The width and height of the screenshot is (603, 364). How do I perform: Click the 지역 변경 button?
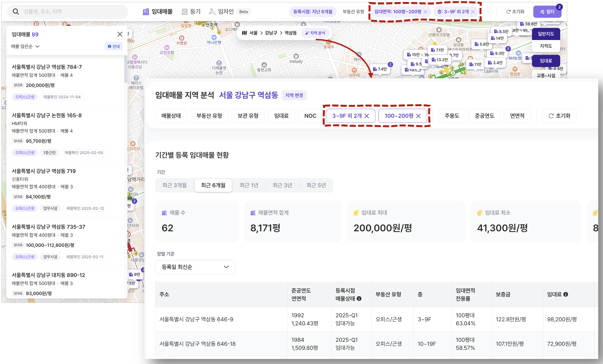[x=294, y=95]
